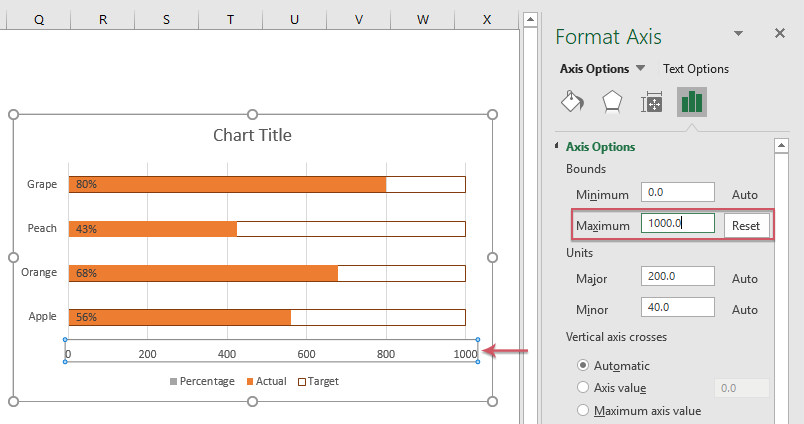Select the Axis value radio button
Screen dimensions: 804x424
coord(582,387)
